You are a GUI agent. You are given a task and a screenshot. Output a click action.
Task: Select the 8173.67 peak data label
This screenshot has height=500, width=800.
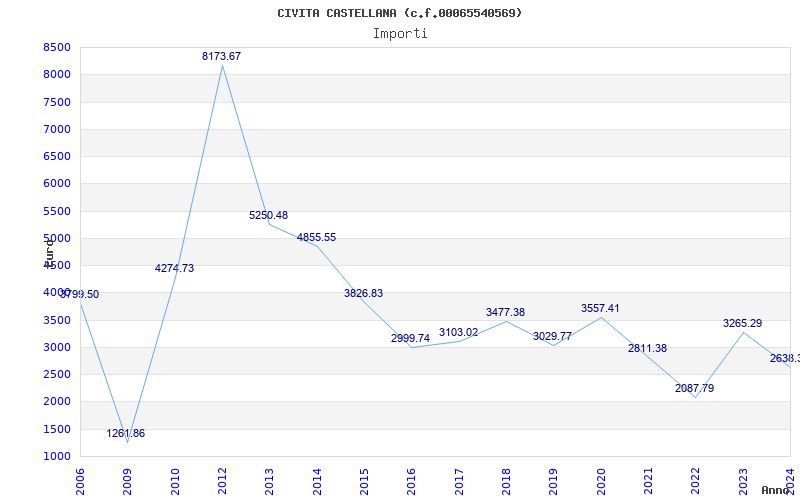221,57
